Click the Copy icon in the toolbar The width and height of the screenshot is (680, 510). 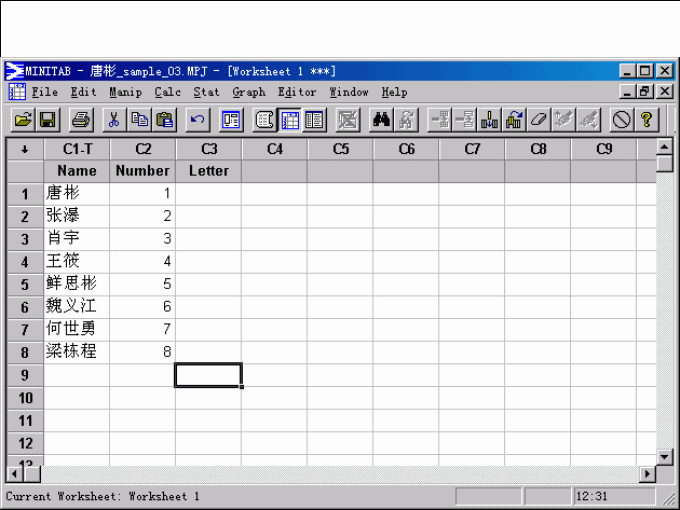coord(140,120)
